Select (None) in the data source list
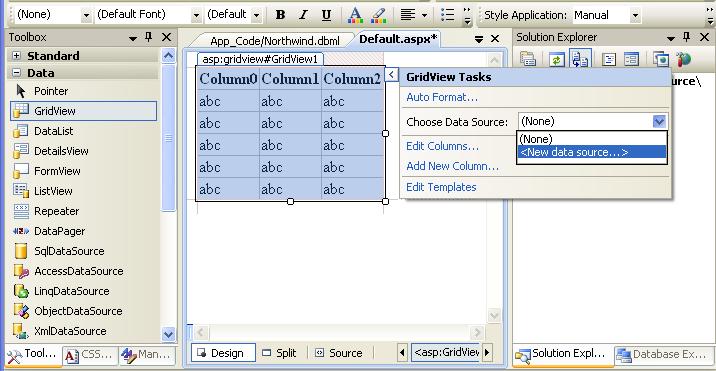The image size is (716, 371). point(592,139)
